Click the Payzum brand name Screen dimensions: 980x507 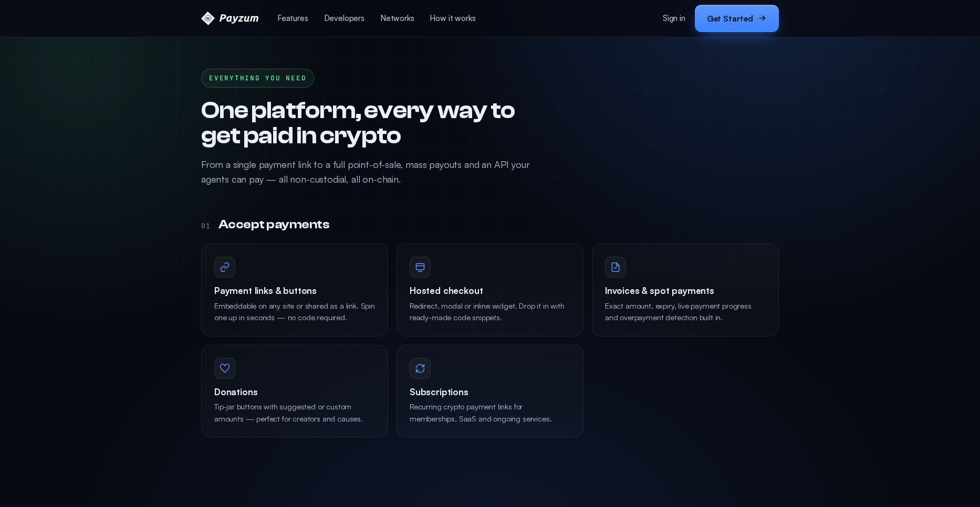coord(239,18)
